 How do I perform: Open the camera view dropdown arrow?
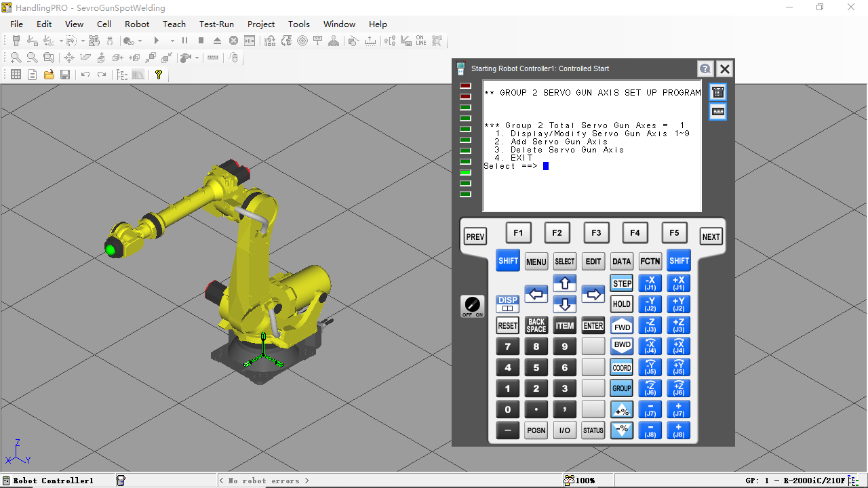(x=197, y=58)
